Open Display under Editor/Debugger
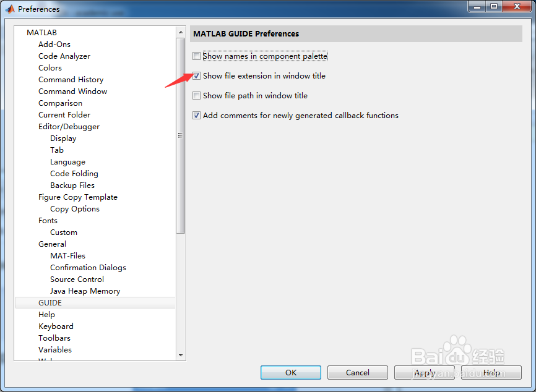 63,138
